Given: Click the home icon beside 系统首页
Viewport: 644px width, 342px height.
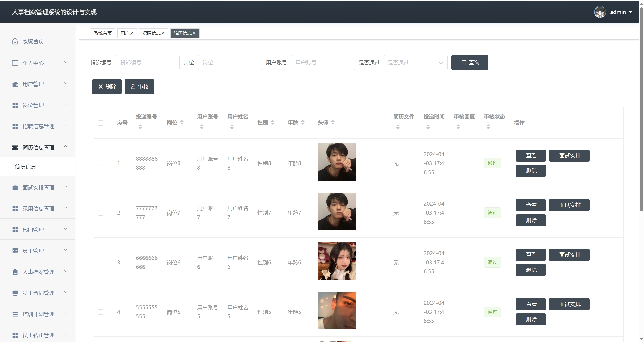Looking at the screenshot, I should click(x=15, y=41).
